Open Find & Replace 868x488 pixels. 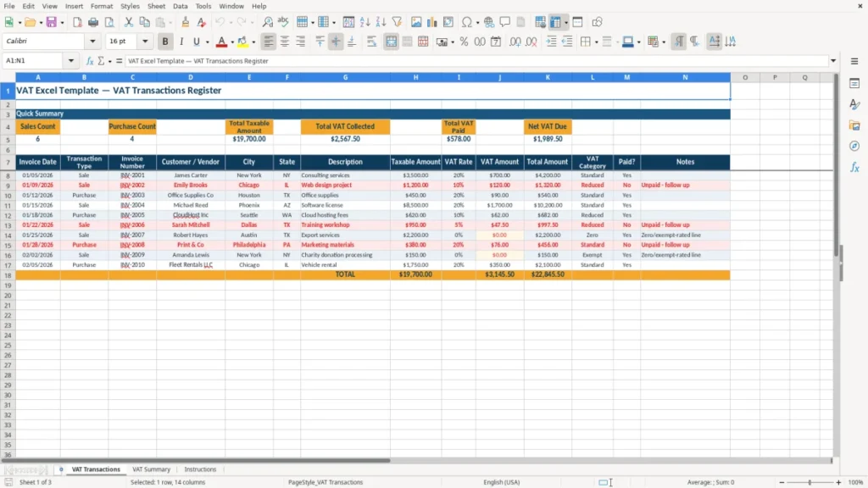tap(267, 22)
